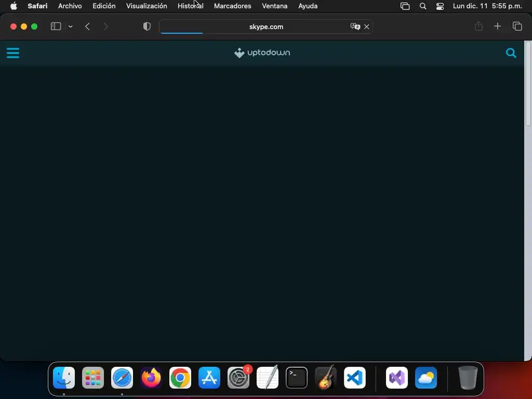Open the Trash in the Dock

coord(468,377)
